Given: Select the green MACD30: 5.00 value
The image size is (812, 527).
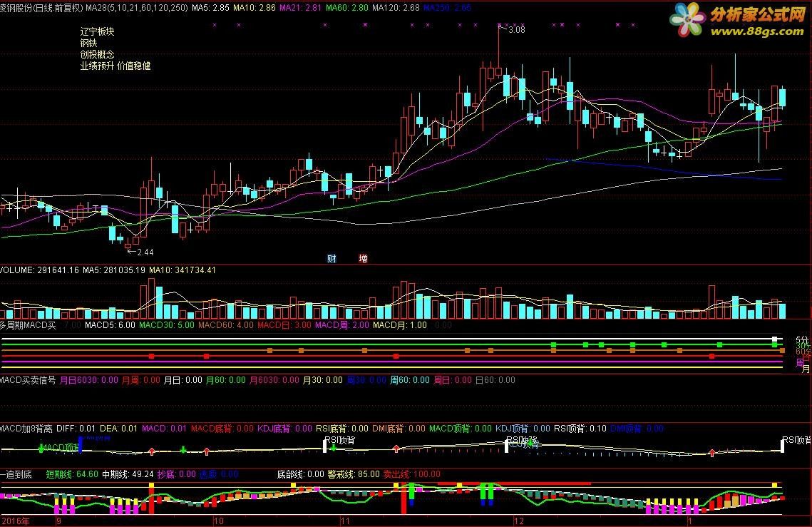Looking at the screenshot, I should 167,325.
